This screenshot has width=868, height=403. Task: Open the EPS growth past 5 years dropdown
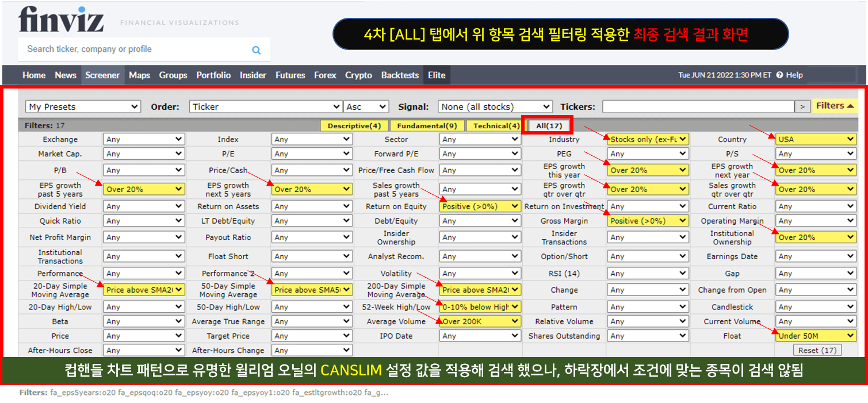[143, 189]
